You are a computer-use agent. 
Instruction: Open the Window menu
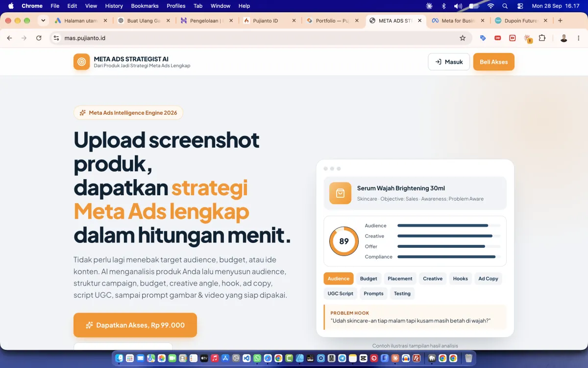coord(220,6)
